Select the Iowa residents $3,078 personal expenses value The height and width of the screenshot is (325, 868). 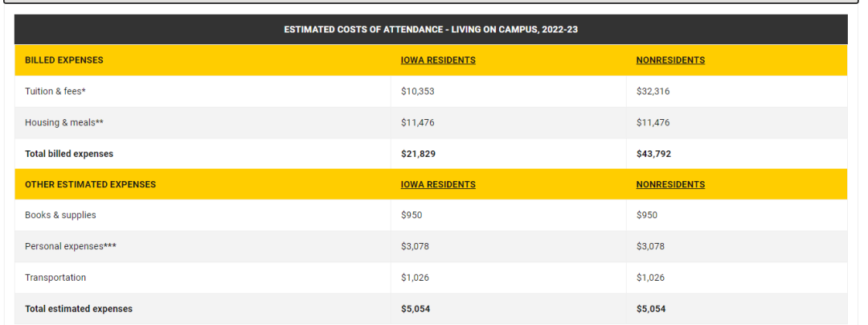pyautogui.click(x=416, y=246)
